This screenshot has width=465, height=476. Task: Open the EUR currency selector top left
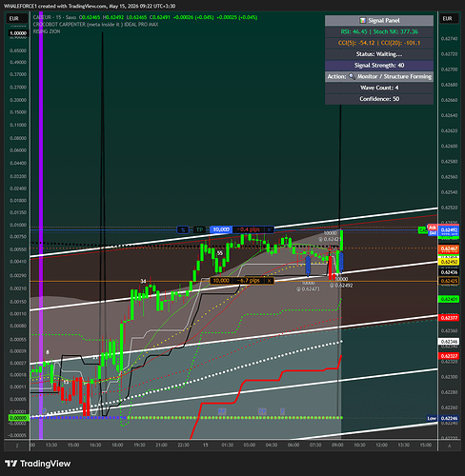[14, 19]
